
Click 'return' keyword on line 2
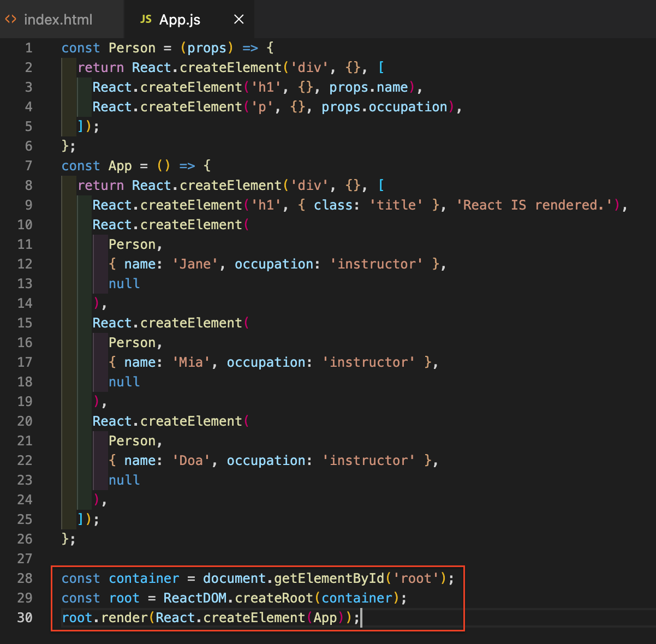101,68
